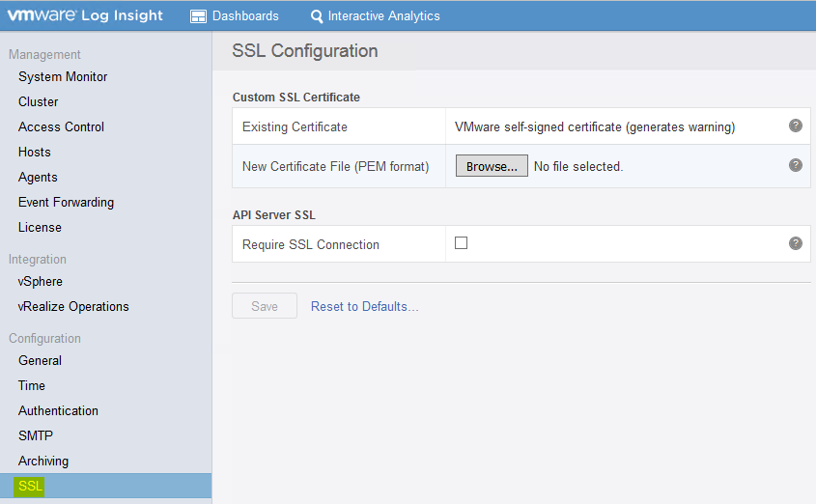Open Authentication configuration page
Screen dimensions: 816x504
(x=58, y=411)
